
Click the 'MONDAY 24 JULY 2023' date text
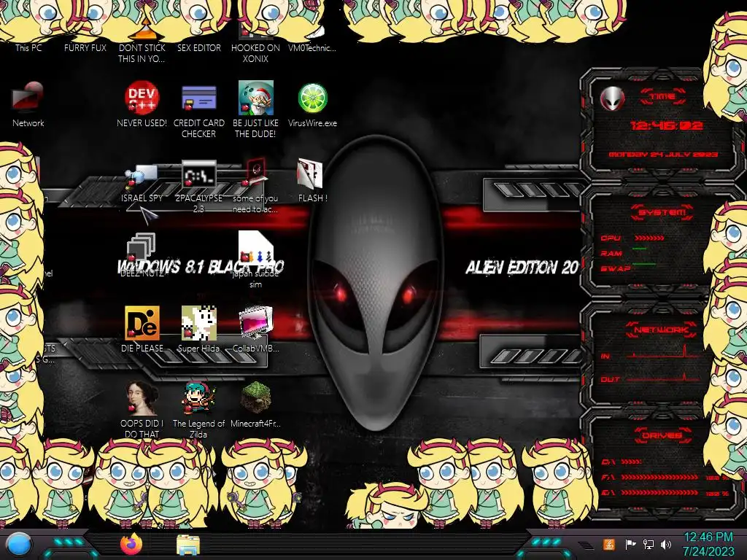[663, 155]
